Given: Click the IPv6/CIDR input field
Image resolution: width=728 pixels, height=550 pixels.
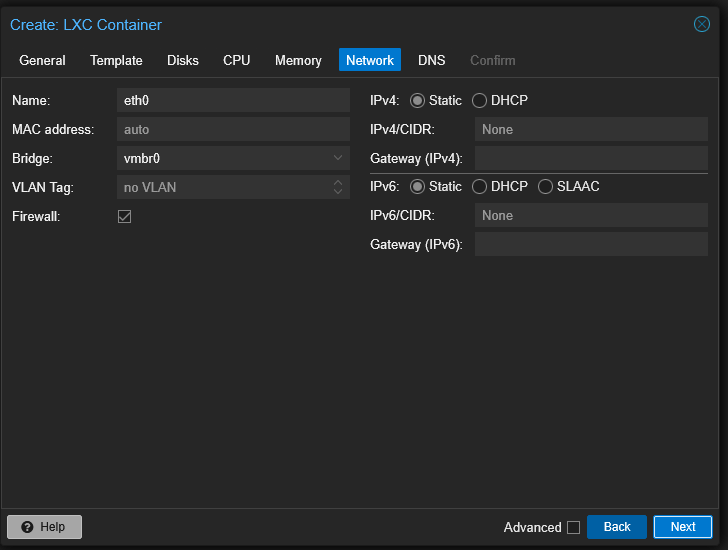Looking at the screenshot, I should pyautogui.click(x=591, y=215).
